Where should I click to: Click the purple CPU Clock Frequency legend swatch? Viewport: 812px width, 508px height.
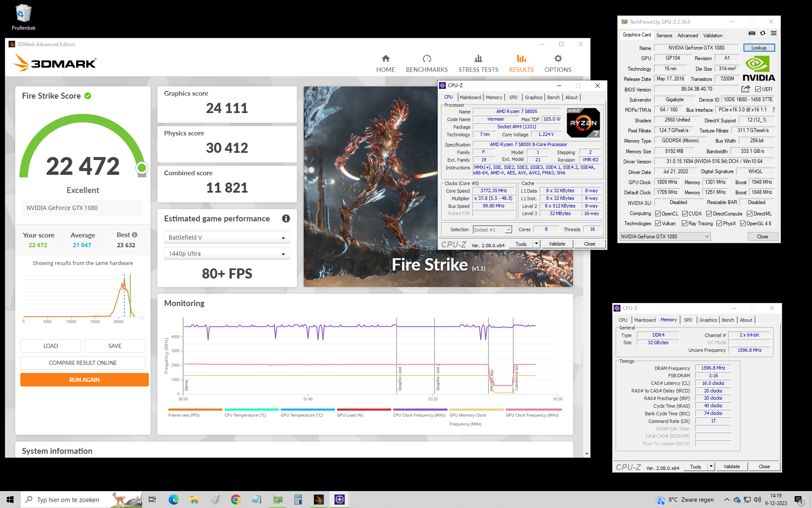[x=420, y=409]
